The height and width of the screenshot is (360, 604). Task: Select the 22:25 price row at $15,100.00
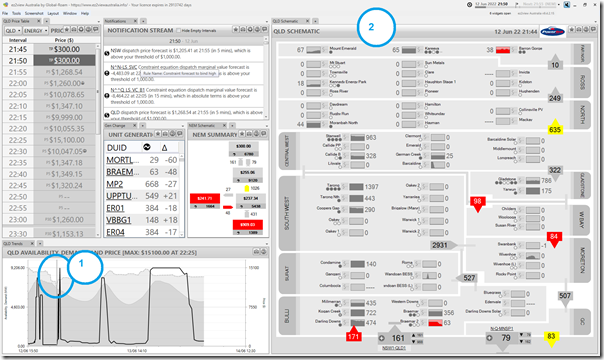49,140
